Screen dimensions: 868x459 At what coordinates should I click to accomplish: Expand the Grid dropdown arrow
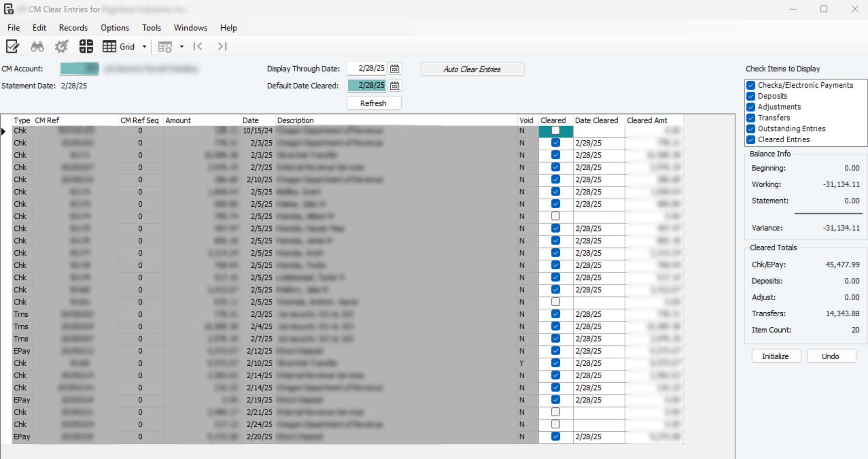coord(145,47)
